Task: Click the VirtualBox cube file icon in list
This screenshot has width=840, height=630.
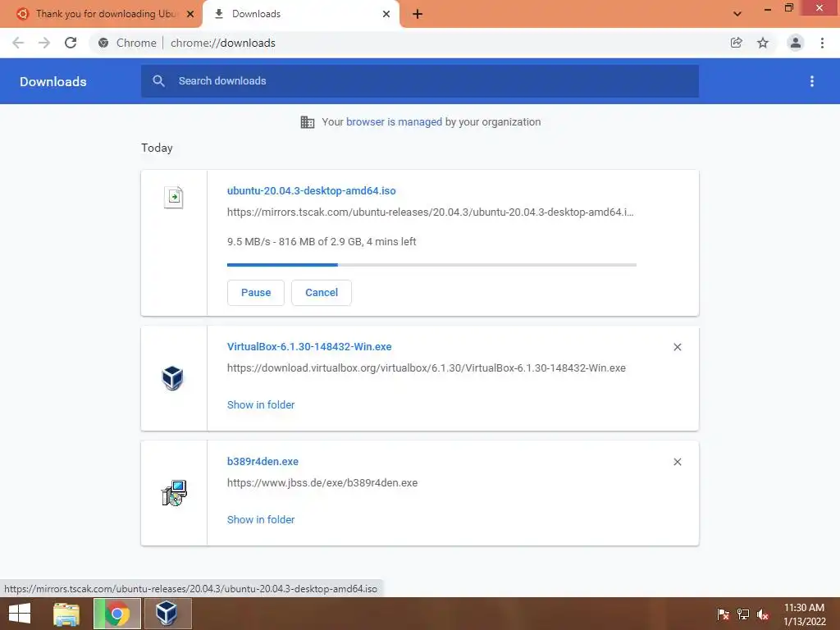Action: 172,378
